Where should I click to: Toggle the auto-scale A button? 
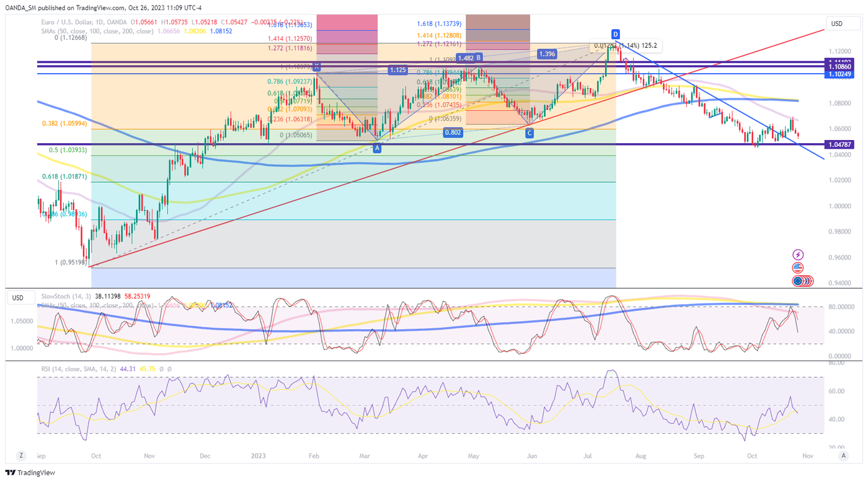(843, 455)
